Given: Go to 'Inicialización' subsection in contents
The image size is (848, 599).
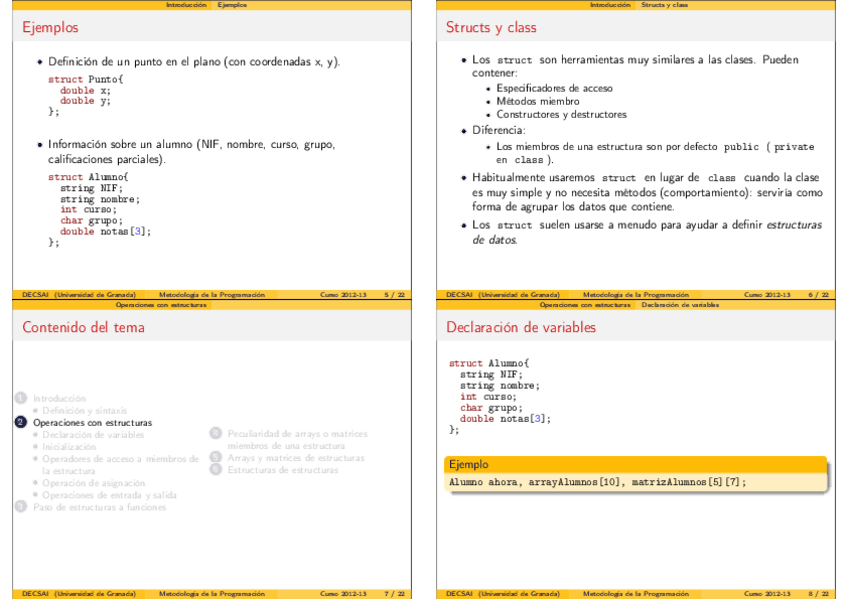Looking at the screenshot, I should click(69, 447).
